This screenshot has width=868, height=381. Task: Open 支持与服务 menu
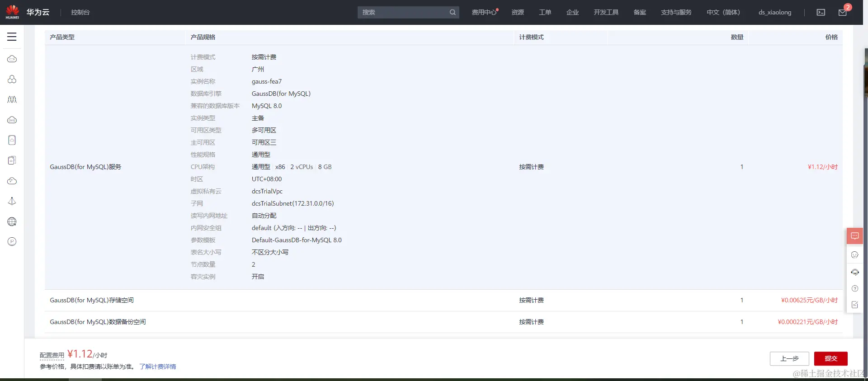point(676,12)
